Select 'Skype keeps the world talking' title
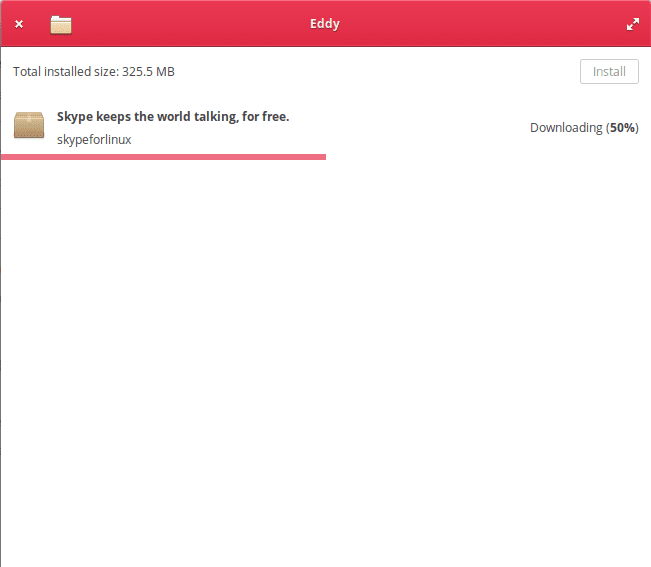The height and width of the screenshot is (567, 651). pos(173,117)
